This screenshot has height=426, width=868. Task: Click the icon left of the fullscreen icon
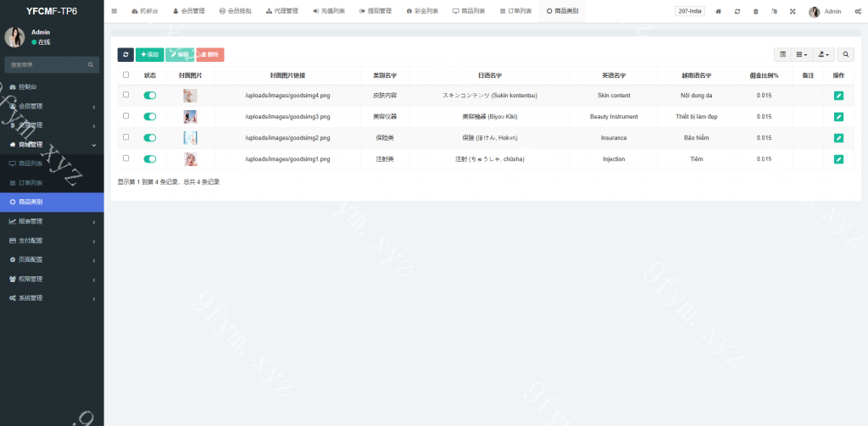(775, 11)
